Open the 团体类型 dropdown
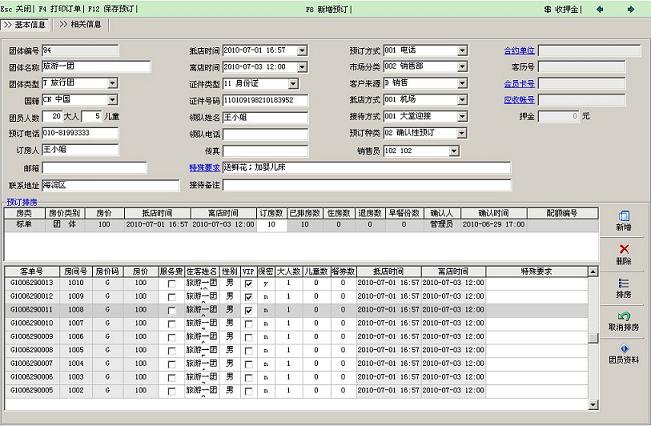 (113, 83)
